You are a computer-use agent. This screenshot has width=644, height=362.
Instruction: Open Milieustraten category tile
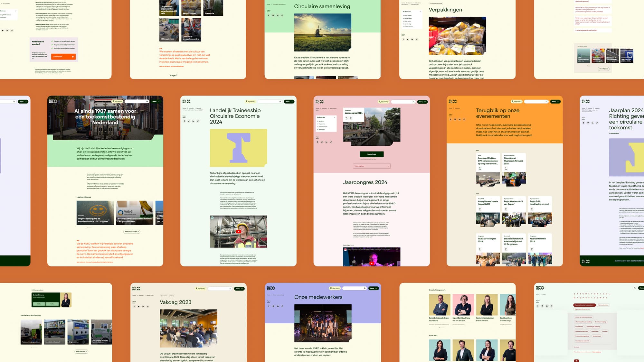pyautogui.click(x=169, y=30)
